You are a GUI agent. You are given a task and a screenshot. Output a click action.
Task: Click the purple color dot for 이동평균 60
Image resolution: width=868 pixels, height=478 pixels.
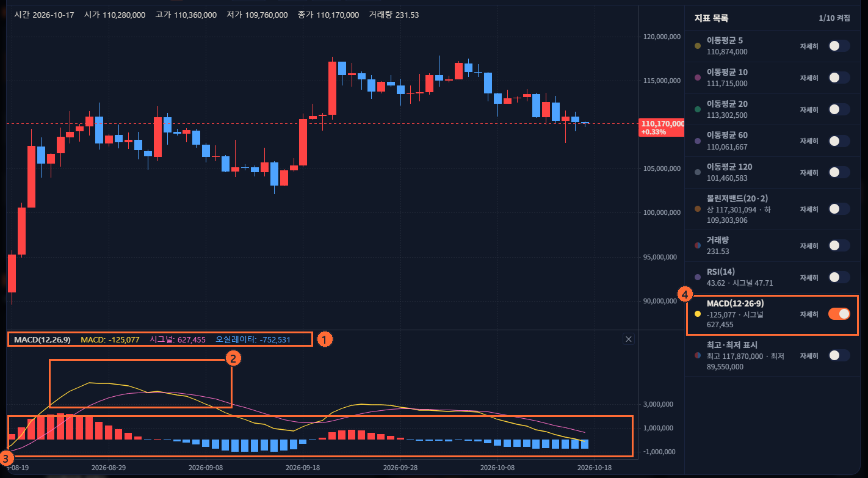(x=698, y=141)
